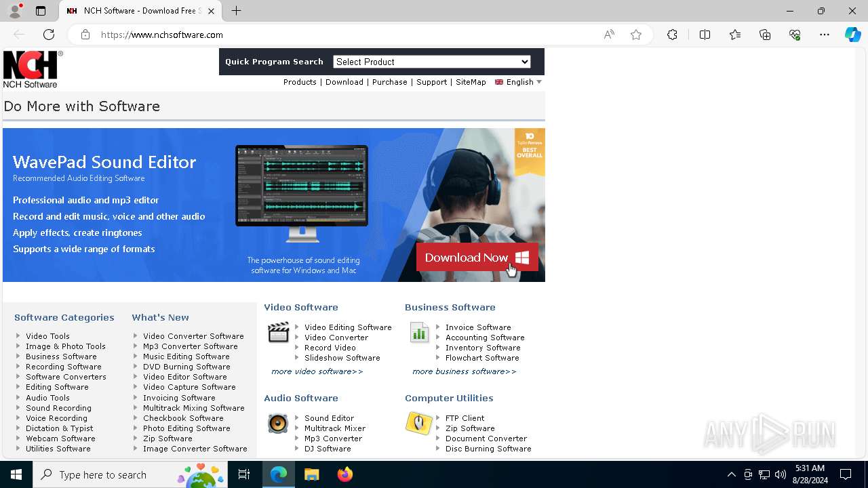This screenshot has width=868, height=488.
Task: Open Purchase menu item
Action: (390, 82)
